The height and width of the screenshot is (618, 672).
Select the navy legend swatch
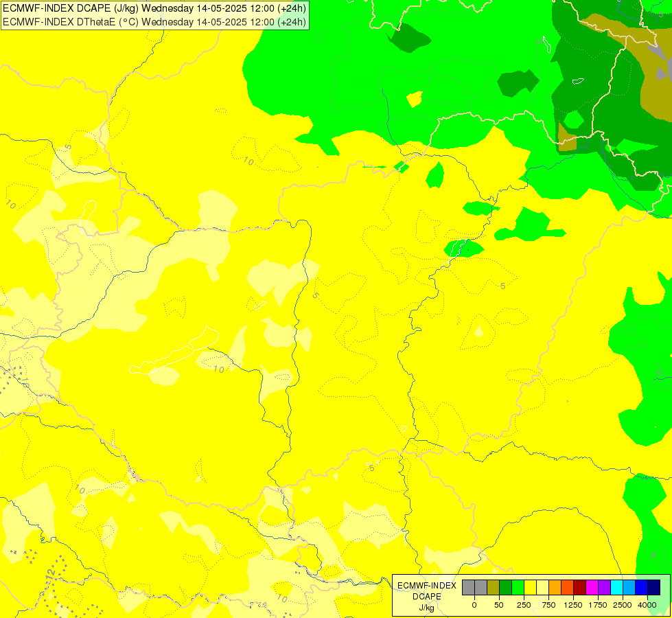click(x=654, y=588)
